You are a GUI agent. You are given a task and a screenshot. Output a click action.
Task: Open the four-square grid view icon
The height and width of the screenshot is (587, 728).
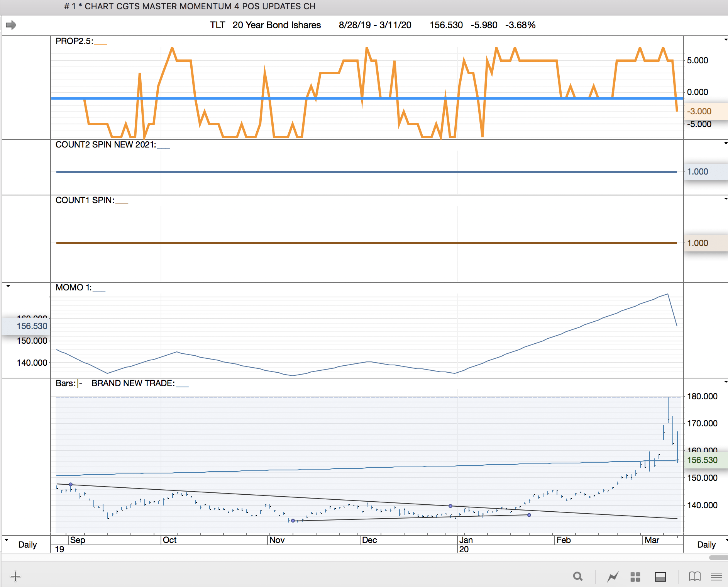(635, 577)
